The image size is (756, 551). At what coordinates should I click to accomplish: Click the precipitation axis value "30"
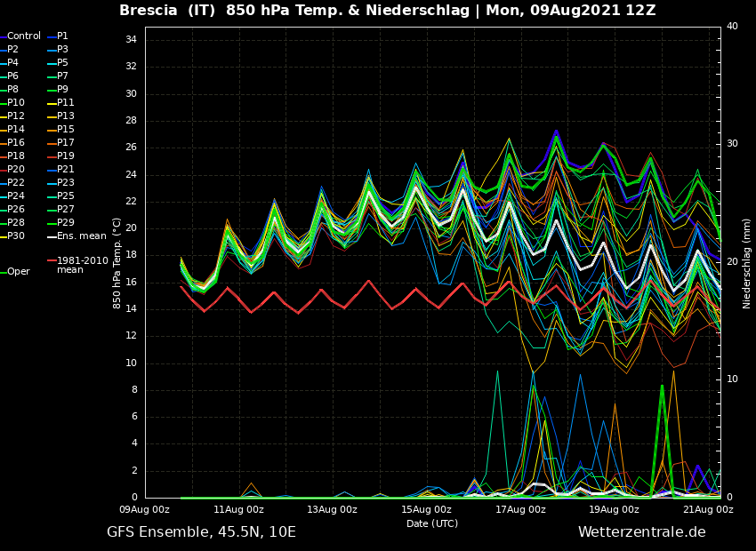(732, 144)
